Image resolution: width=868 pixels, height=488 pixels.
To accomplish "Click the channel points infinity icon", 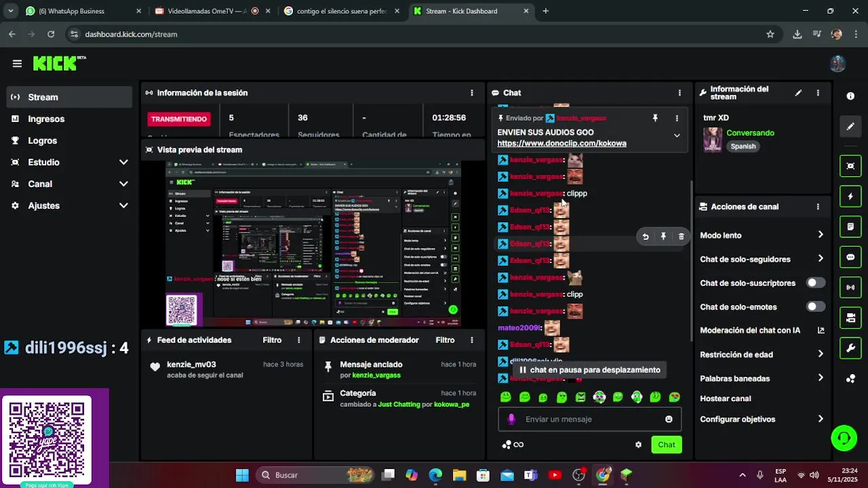I will point(513,445).
